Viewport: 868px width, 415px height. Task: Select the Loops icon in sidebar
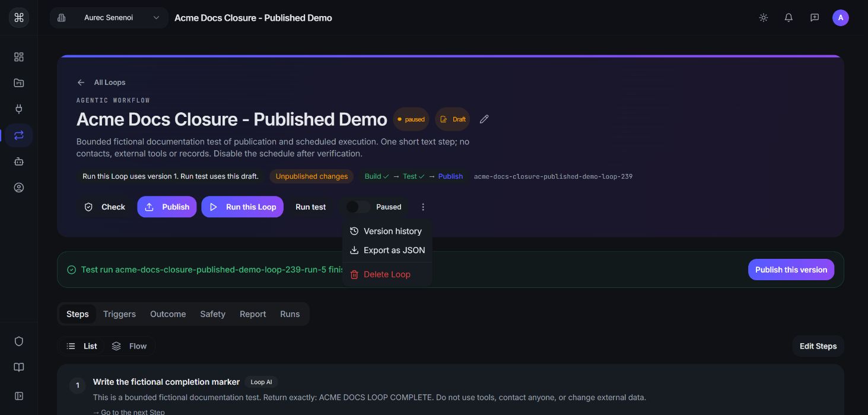coord(19,135)
